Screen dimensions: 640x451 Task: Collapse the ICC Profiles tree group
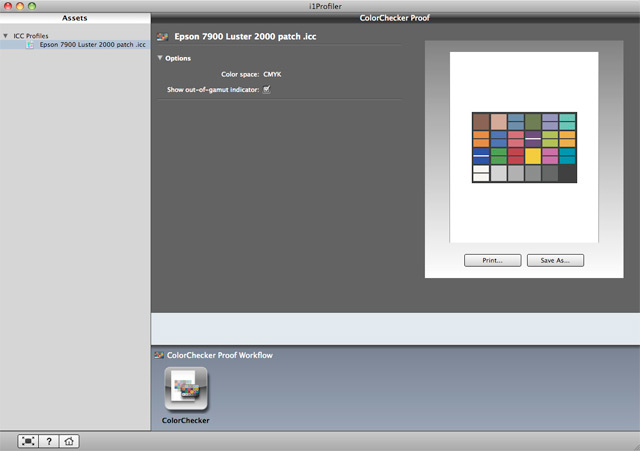point(6,36)
